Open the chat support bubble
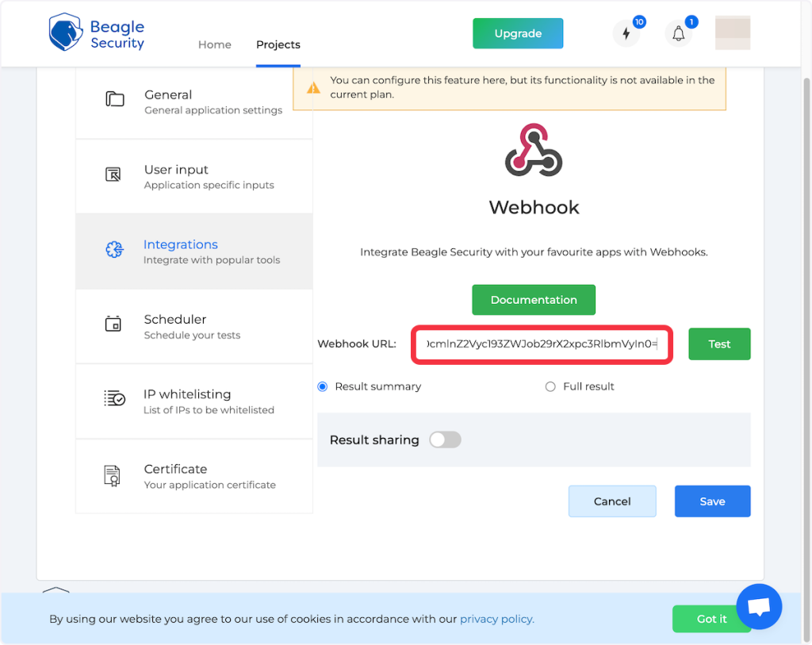 click(759, 608)
